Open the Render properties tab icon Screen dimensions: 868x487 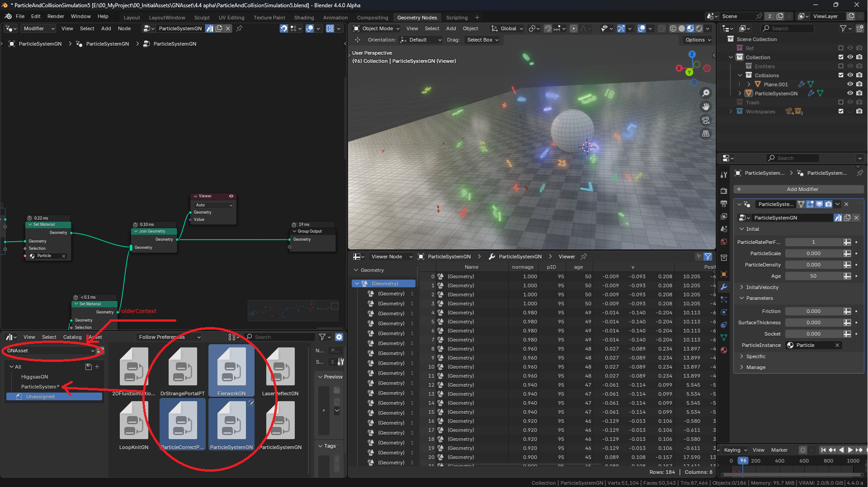[x=724, y=191]
